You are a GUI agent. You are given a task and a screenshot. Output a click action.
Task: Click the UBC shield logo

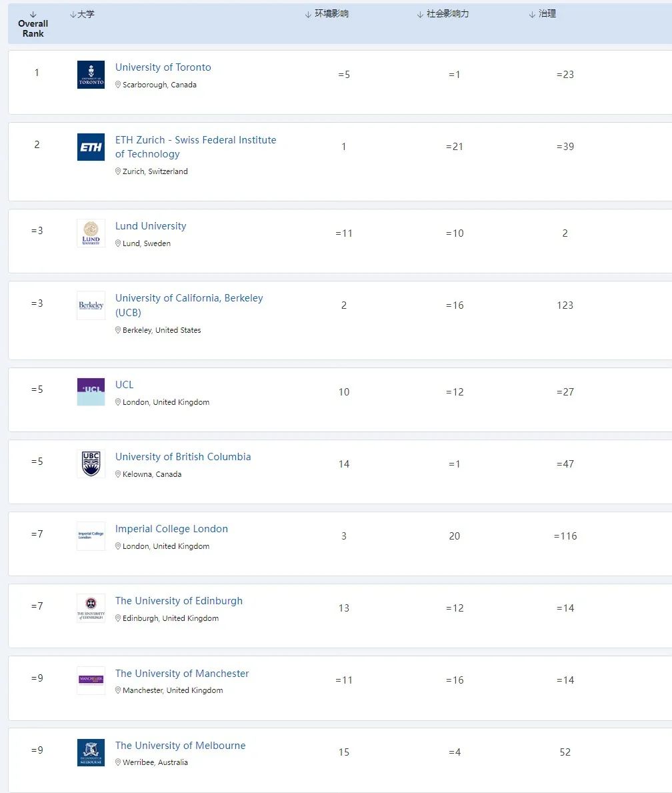91,464
